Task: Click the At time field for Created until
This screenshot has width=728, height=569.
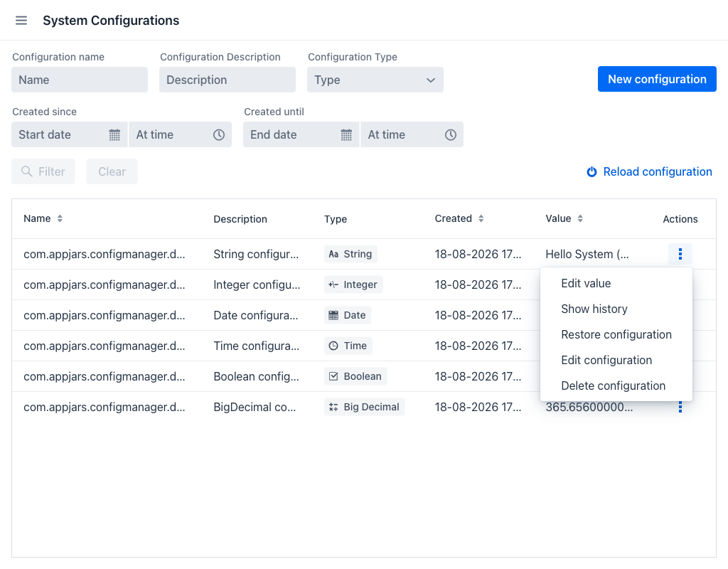Action: pos(412,134)
